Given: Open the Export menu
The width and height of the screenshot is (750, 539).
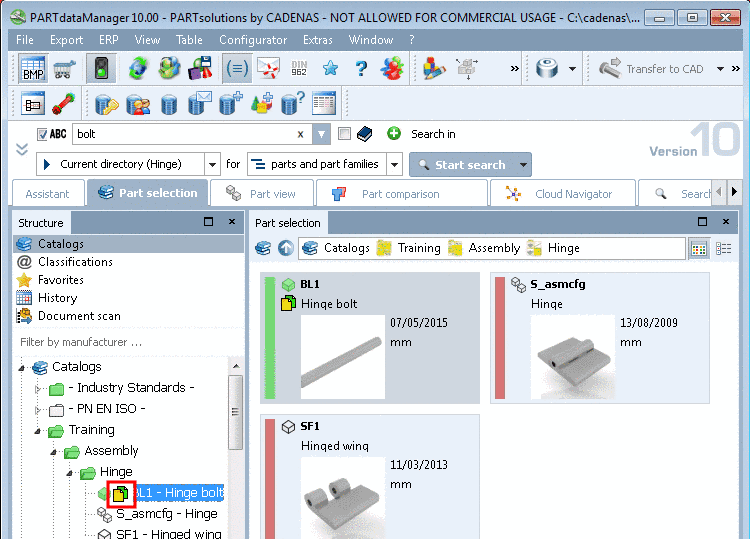Looking at the screenshot, I should (66, 40).
